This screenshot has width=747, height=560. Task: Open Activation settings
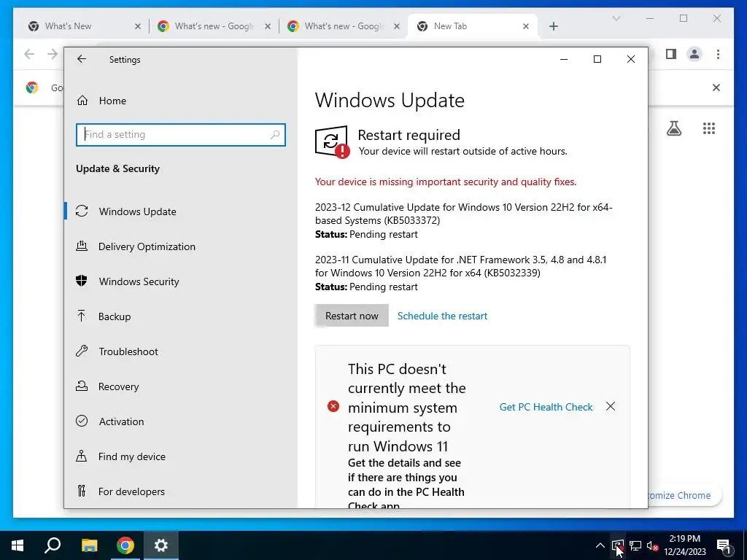pos(181,421)
